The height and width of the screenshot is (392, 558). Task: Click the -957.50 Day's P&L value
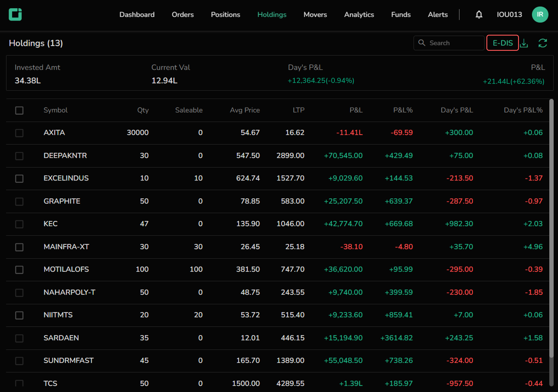(x=460, y=384)
